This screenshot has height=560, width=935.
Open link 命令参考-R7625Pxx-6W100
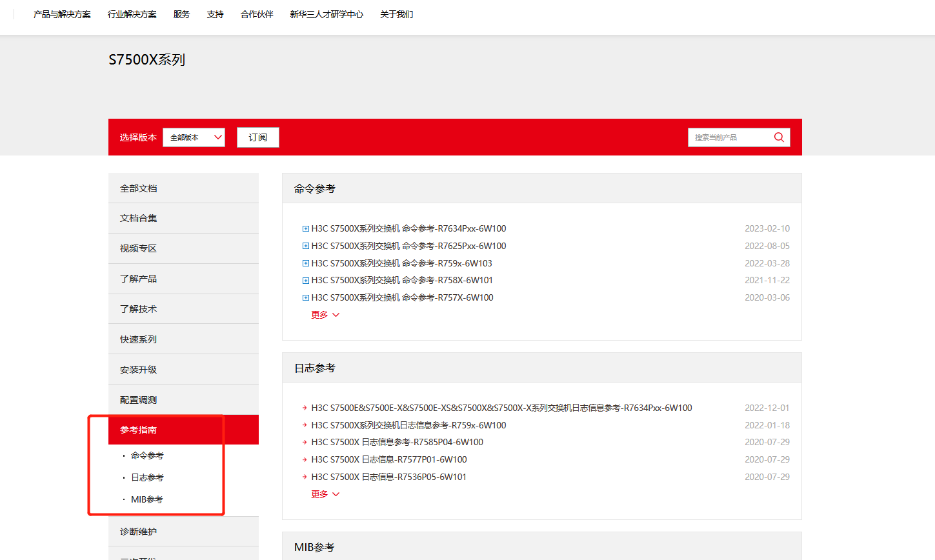pos(408,246)
